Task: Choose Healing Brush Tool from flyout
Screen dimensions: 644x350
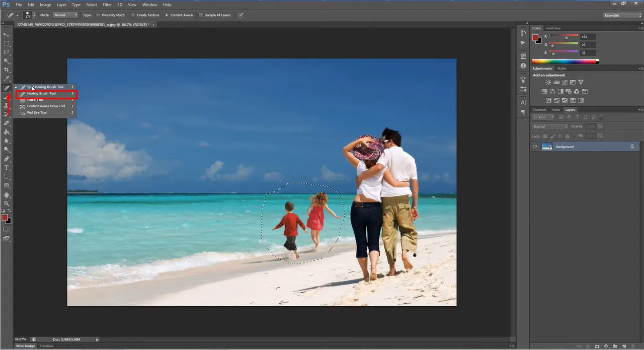Action: click(42, 93)
